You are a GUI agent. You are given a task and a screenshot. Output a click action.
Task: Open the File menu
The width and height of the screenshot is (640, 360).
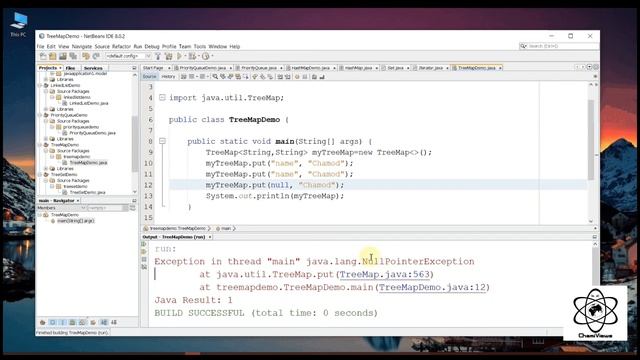[x=40, y=47]
